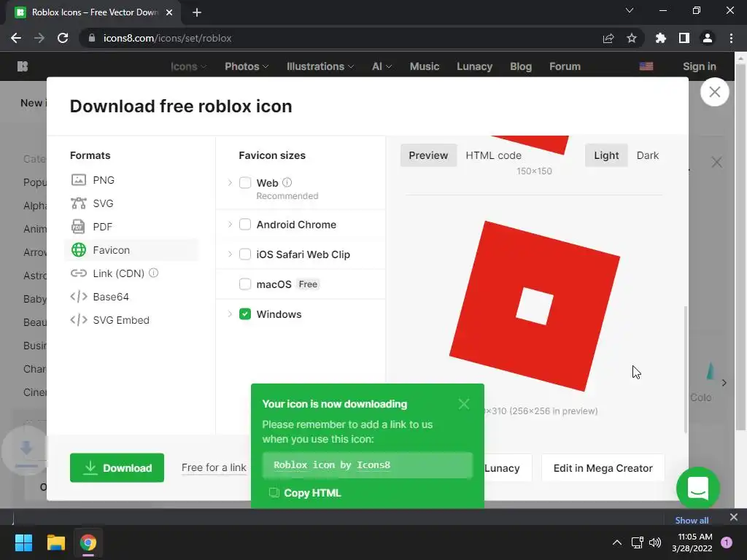Open Chrome extensions puzzle icon
This screenshot has height=560, width=747.
(660, 38)
